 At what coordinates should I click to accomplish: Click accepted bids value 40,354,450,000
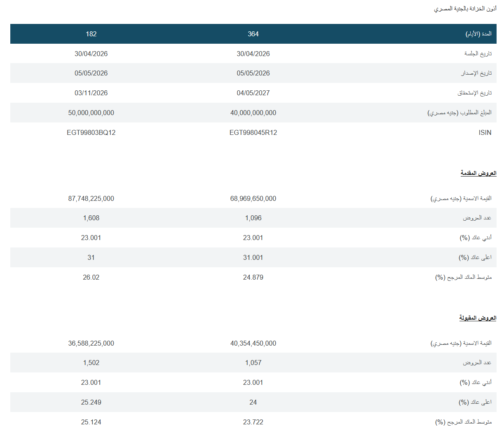tap(253, 343)
